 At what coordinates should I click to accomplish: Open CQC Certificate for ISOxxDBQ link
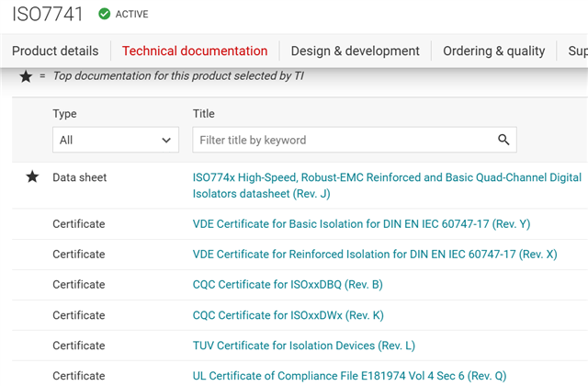pyautogui.click(x=287, y=284)
